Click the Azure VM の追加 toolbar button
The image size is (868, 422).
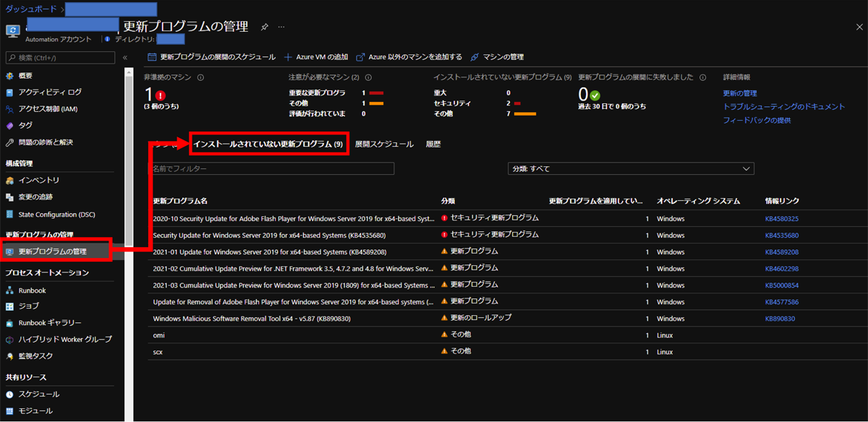pyautogui.click(x=316, y=57)
